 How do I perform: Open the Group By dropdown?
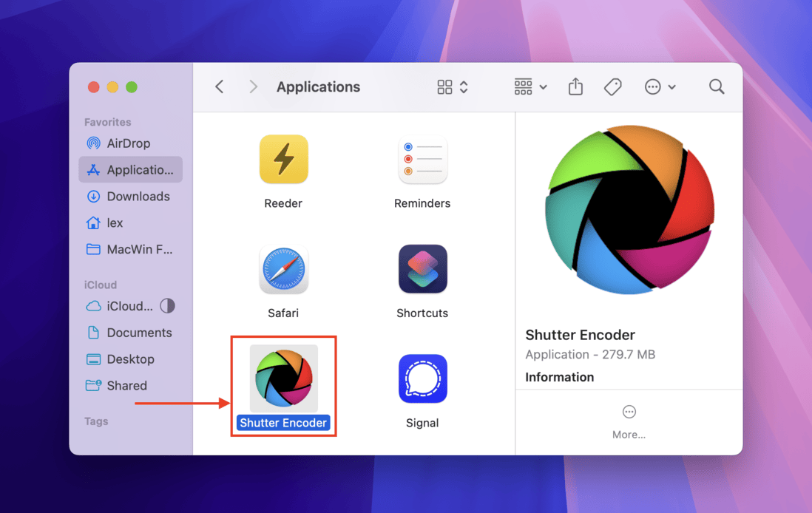tap(530, 86)
